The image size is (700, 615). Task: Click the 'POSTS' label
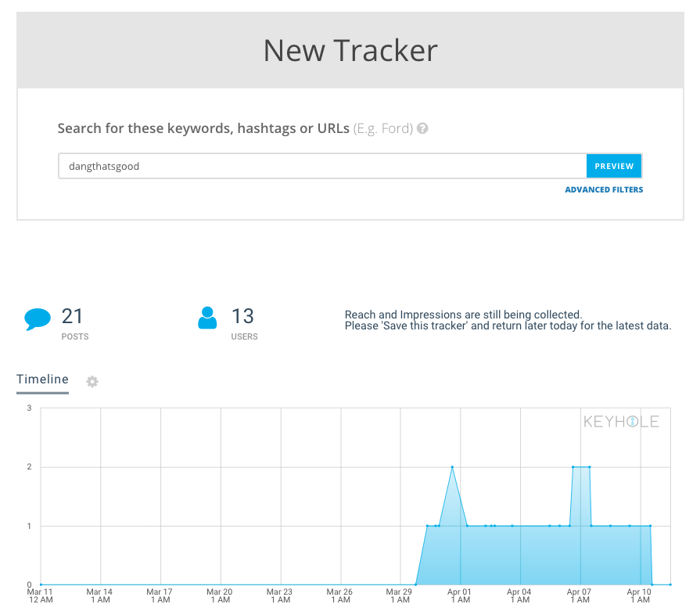[75, 336]
